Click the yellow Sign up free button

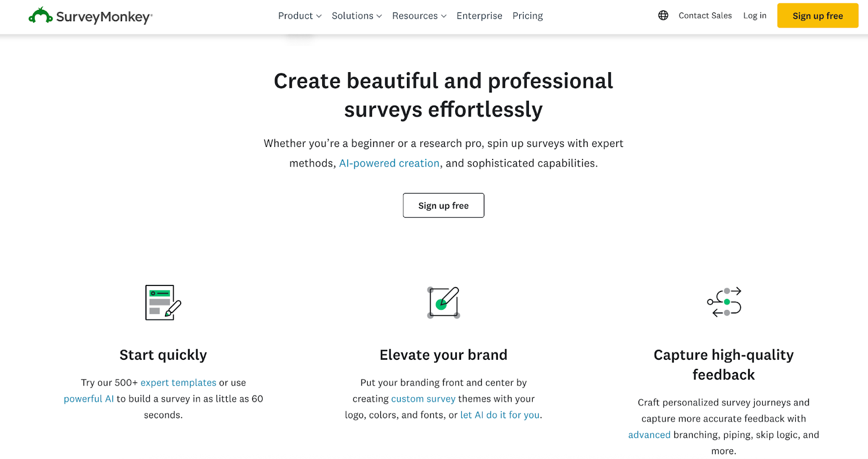click(x=818, y=16)
